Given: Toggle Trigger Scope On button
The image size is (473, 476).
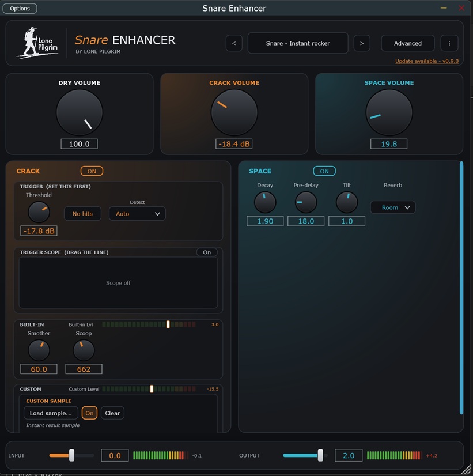Looking at the screenshot, I should [x=207, y=252].
